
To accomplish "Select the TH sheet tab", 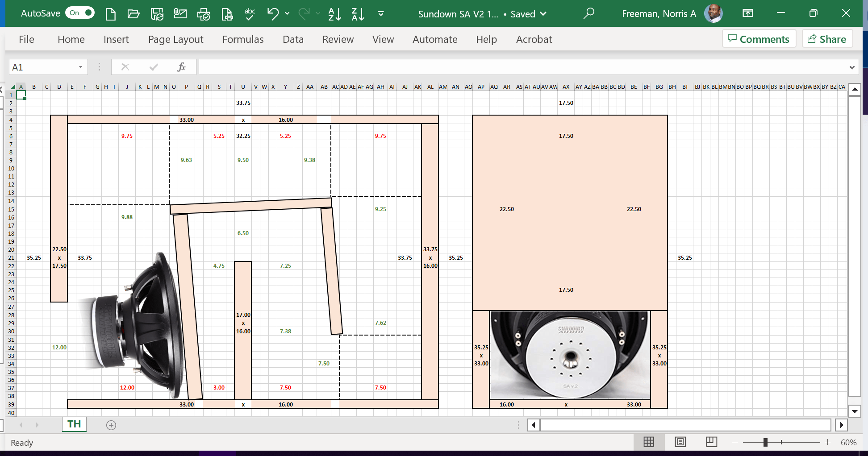I will click(x=74, y=424).
